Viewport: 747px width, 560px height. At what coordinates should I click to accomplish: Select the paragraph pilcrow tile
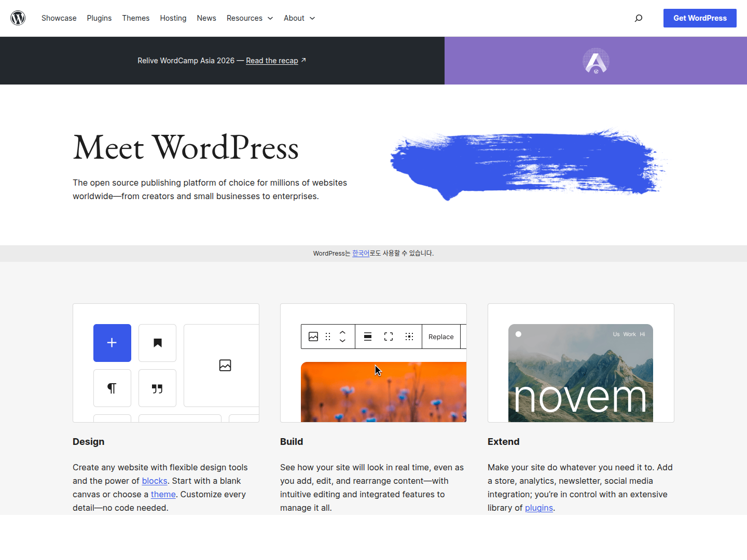click(112, 388)
